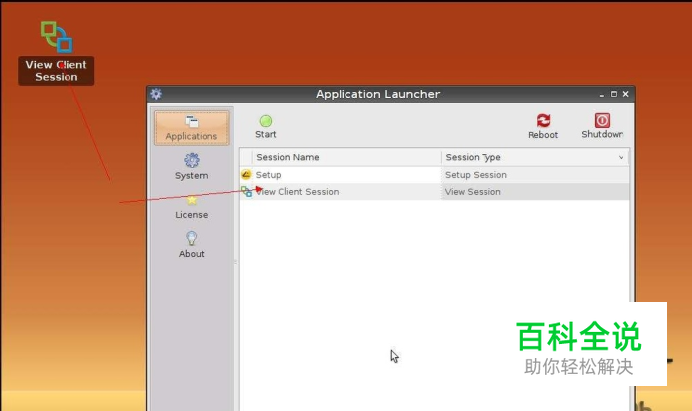Open the About section

click(x=192, y=245)
